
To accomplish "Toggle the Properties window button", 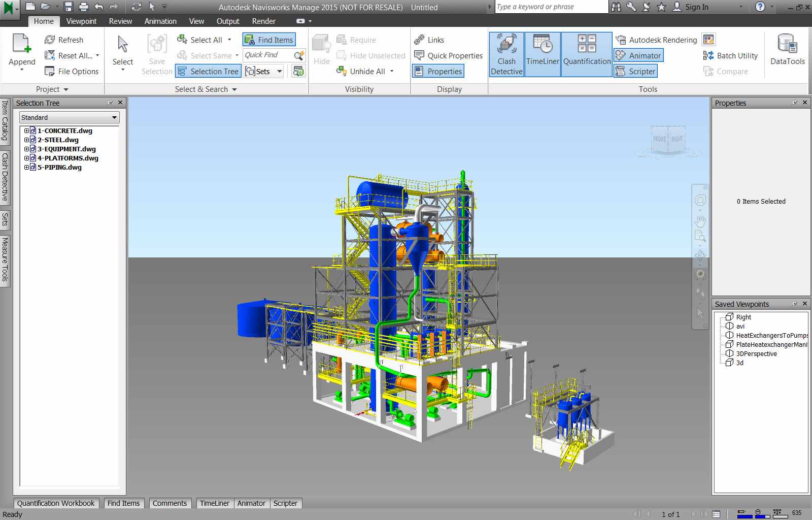I will 438,71.
